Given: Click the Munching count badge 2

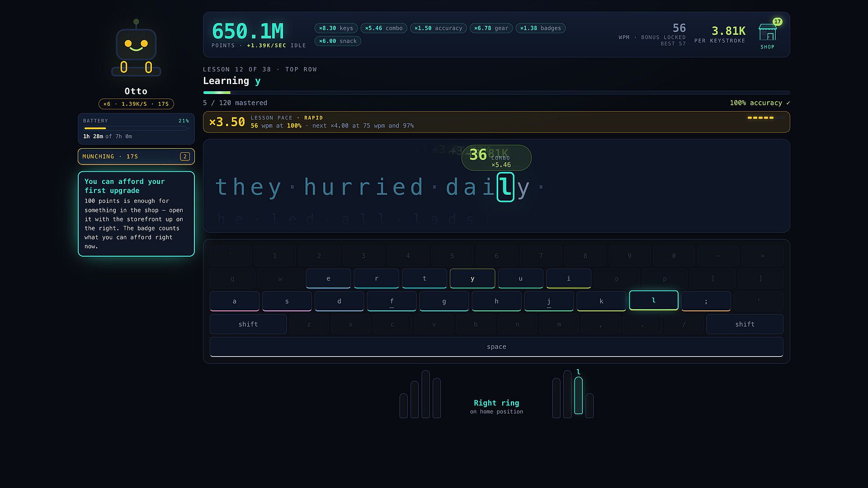Looking at the screenshot, I should (x=184, y=156).
